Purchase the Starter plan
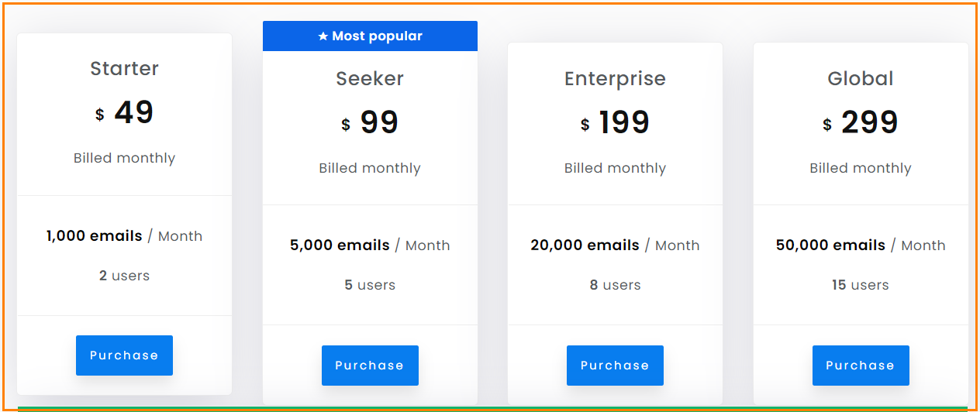 [x=124, y=355]
